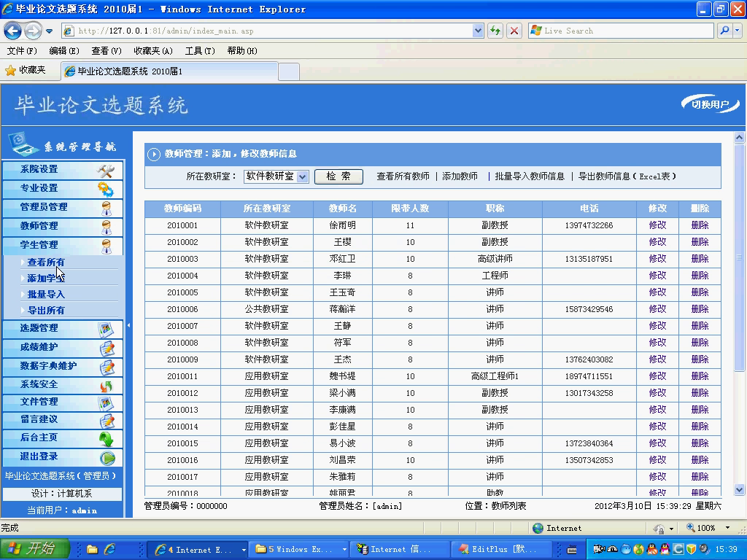Click the gear icon beside 专业设置
Screen dimensions: 747x560
(105, 189)
